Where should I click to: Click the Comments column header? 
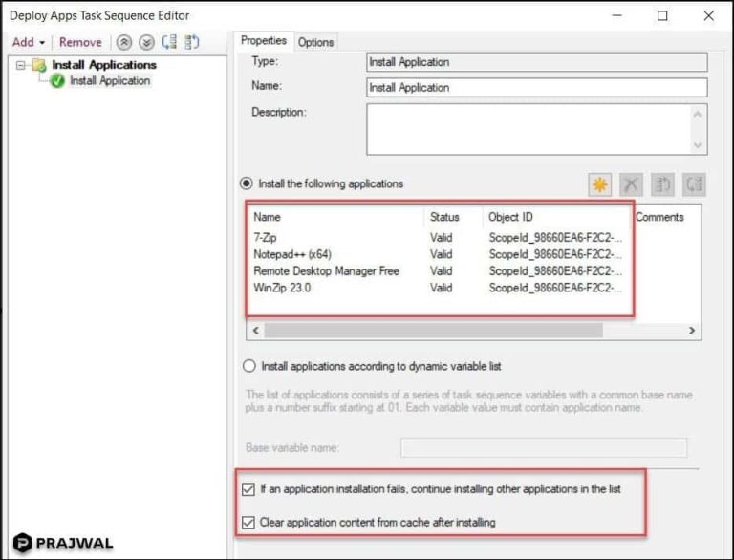(659, 217)
